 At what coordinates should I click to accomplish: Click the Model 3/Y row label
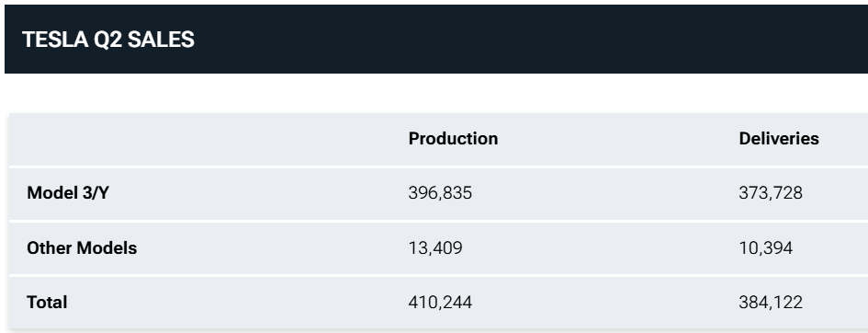pos(68,193)
